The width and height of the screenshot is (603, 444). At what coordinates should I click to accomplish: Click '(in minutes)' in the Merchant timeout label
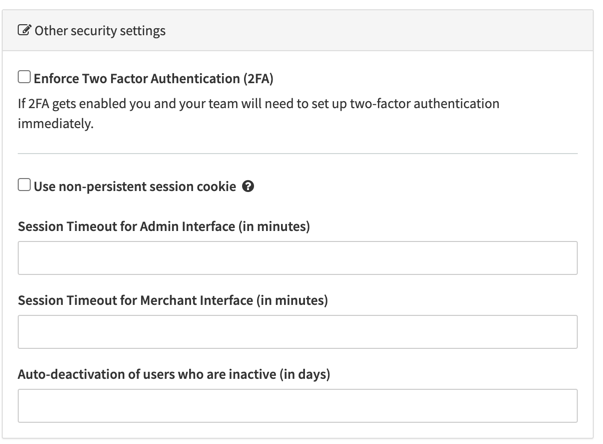[x=291, y=301]
